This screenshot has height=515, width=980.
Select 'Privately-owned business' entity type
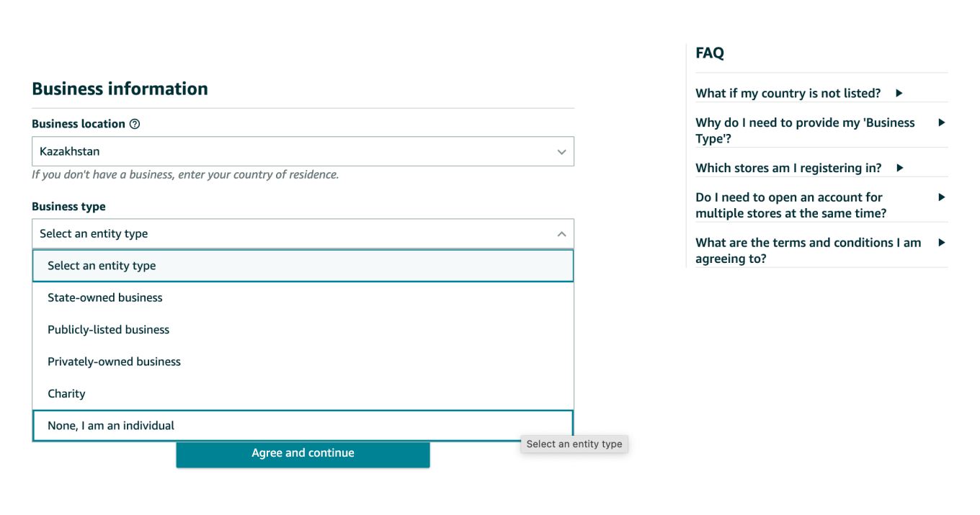(x=114, y=362)
